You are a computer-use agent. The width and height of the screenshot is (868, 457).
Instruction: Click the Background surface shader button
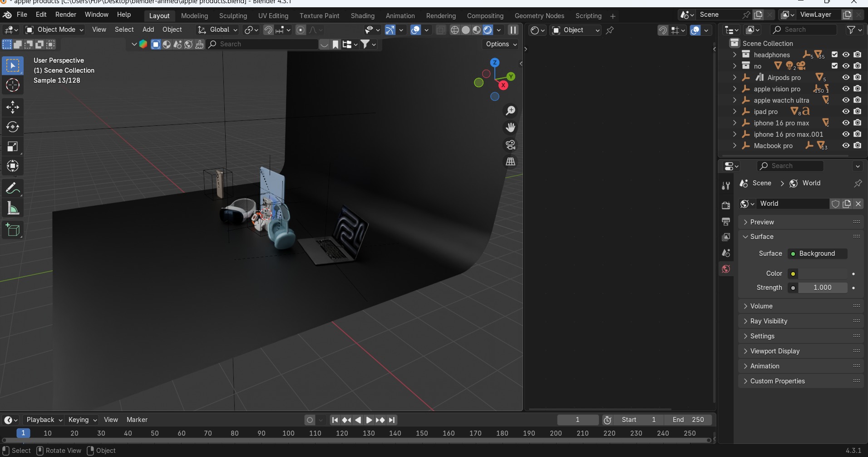817,253
